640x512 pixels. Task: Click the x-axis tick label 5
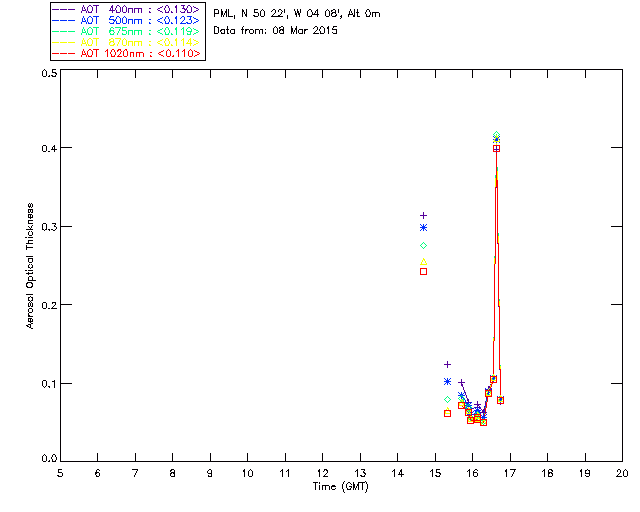point(60,473)
